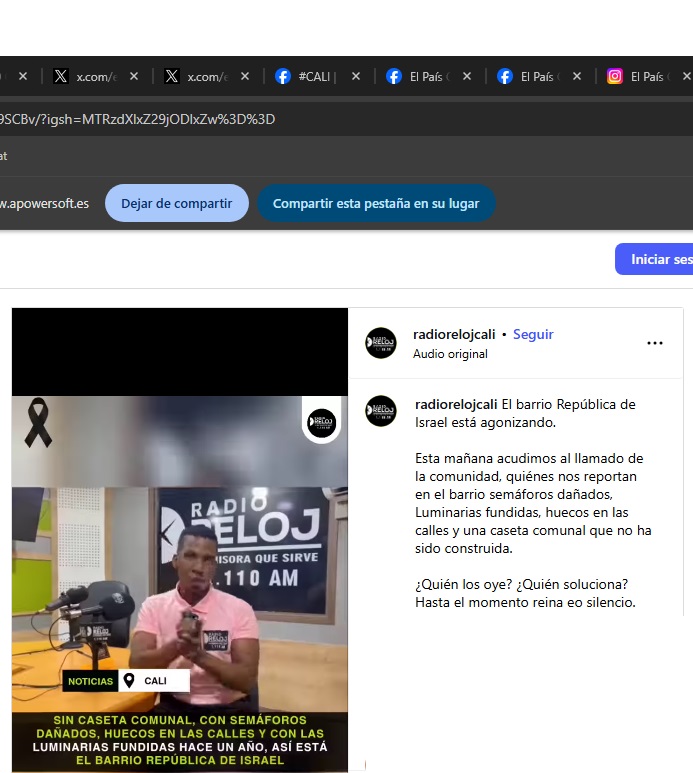Click radiorelojcali username in the caption
This screenshot has height=773, width=693.
click(456, 404)
